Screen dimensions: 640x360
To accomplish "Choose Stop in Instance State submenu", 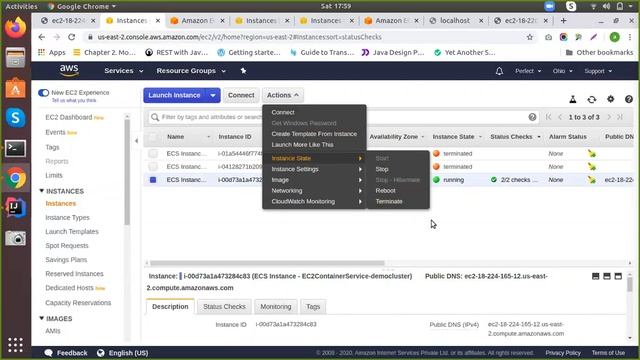I will (x=382, y=169).
